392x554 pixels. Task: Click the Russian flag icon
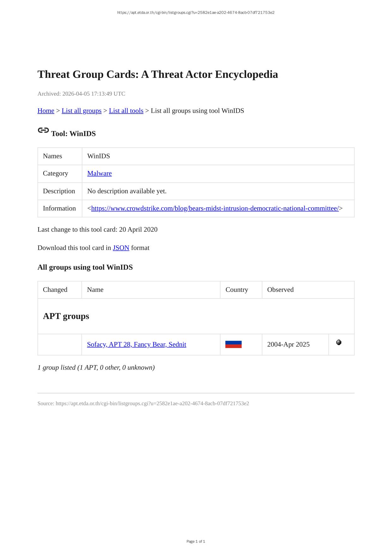[233, 344]
